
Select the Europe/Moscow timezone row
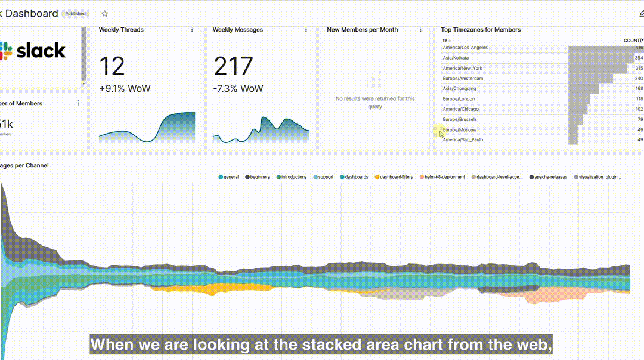[x=542, y=130]
